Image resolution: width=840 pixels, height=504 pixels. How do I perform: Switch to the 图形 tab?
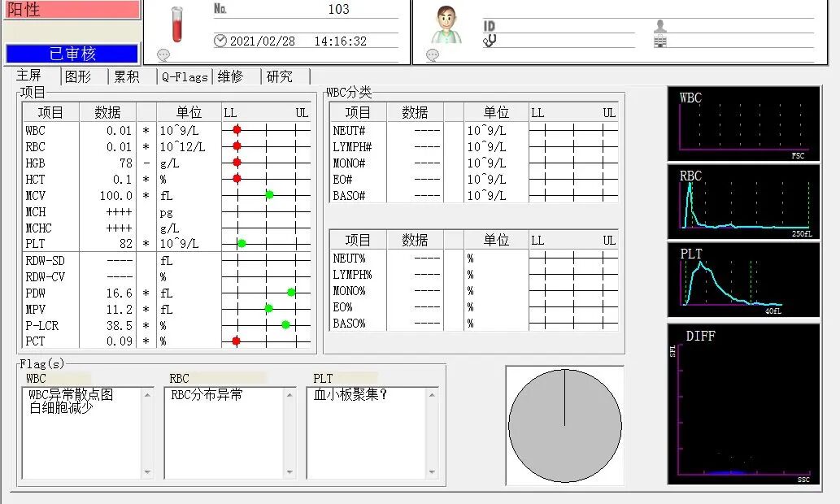coord(78,76)
